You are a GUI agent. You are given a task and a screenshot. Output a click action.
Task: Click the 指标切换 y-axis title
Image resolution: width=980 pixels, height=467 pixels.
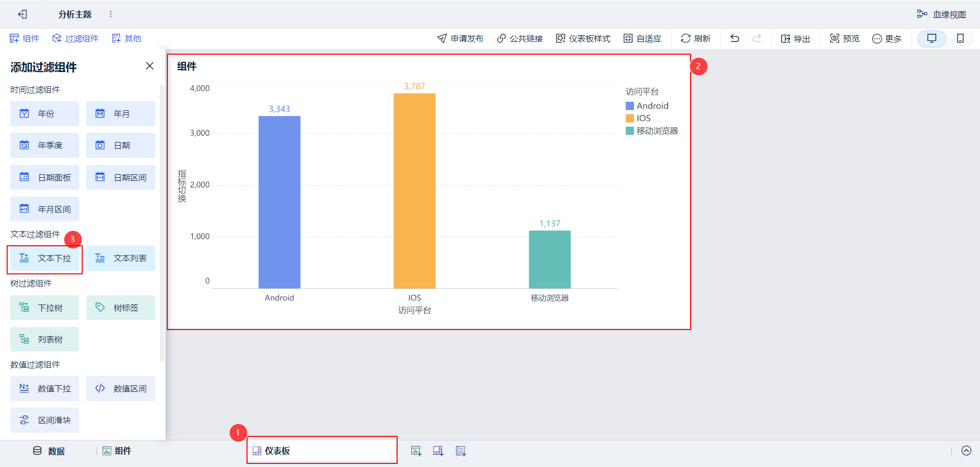coord(182,186)
